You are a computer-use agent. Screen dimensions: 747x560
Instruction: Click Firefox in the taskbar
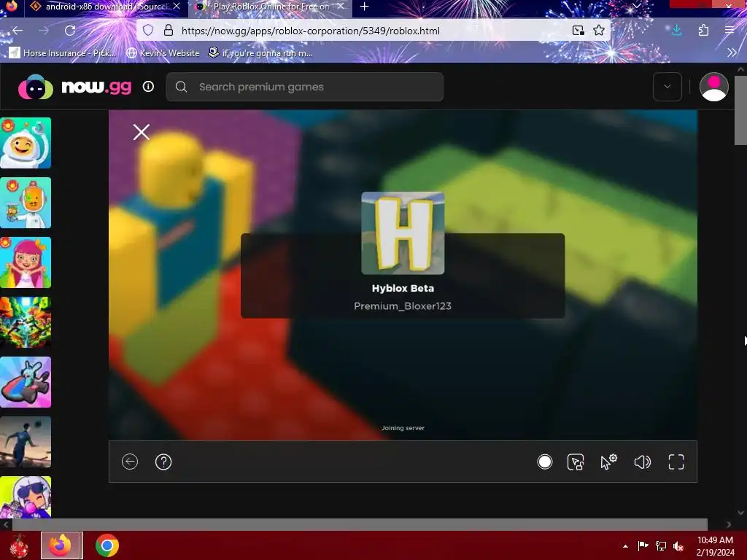click(61, 545)
